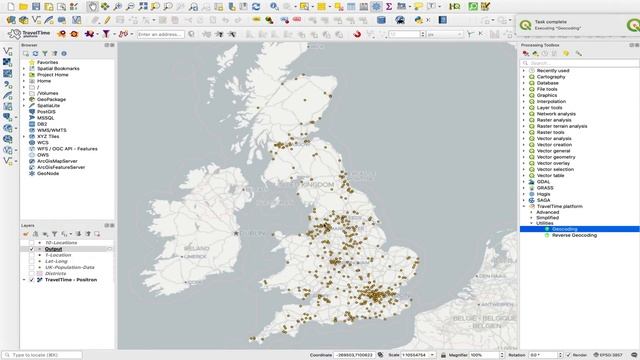Open Layer Styling from Layers panel toolbar

click(26, 234)
